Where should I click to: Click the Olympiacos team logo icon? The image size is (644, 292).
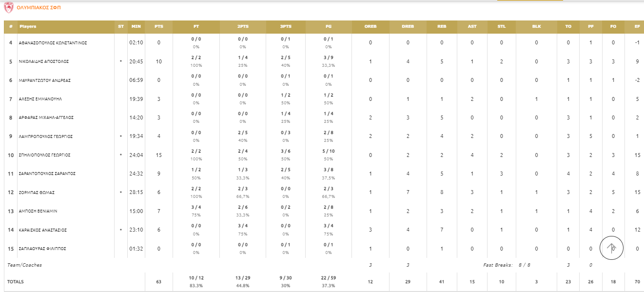tap(8, 7)
